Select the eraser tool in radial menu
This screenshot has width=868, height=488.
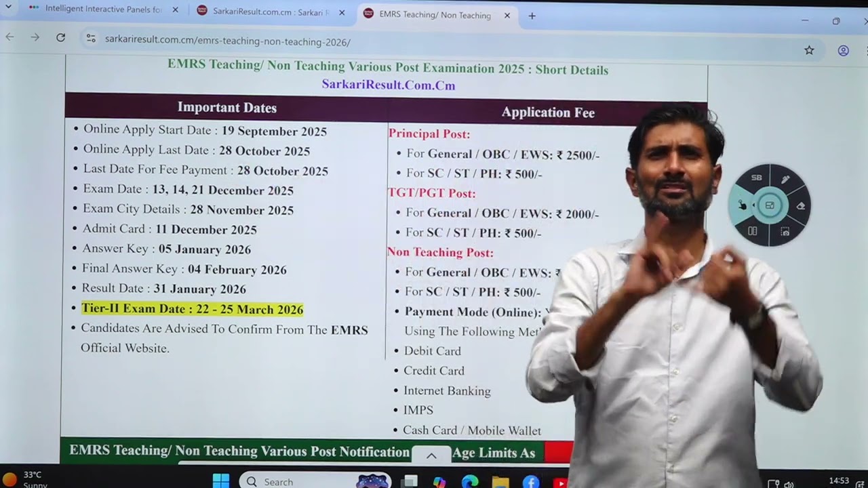coord(800,206)
